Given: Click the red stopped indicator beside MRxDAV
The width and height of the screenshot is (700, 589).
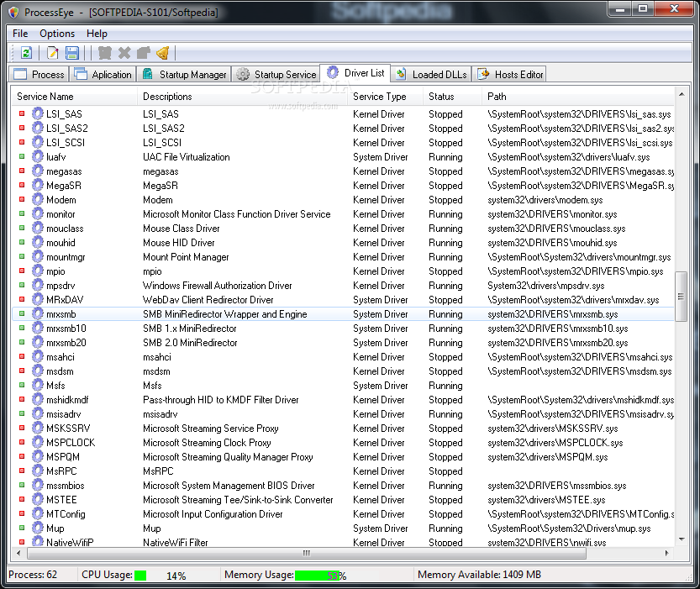Looking at the screenshot, I should pyautogui.click(x=22, y=299).
